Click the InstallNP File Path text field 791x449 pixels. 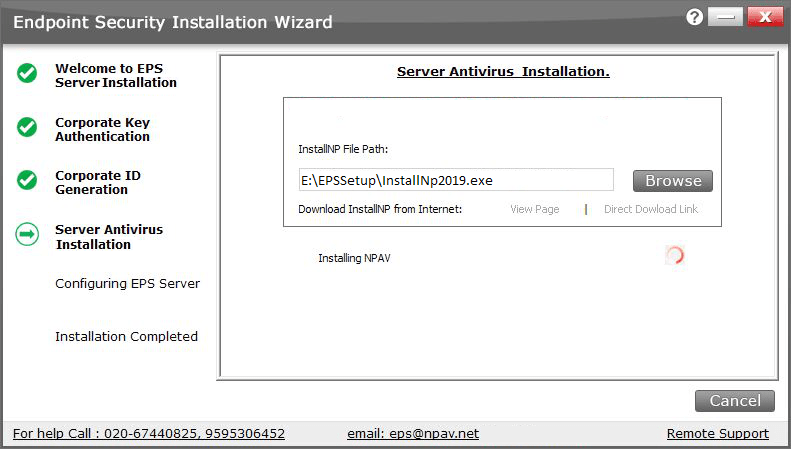pos(455,180)
